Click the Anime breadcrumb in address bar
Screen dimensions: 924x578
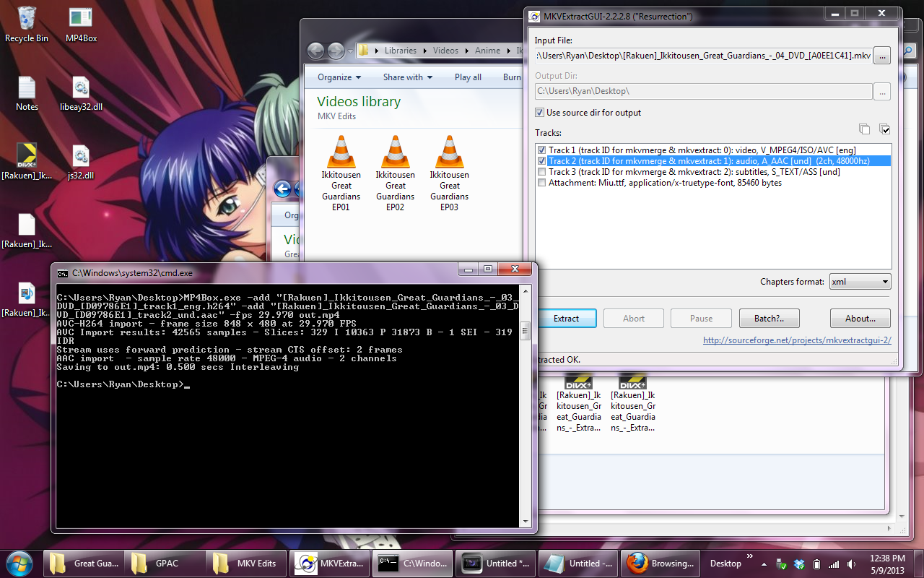pos(487,51)
